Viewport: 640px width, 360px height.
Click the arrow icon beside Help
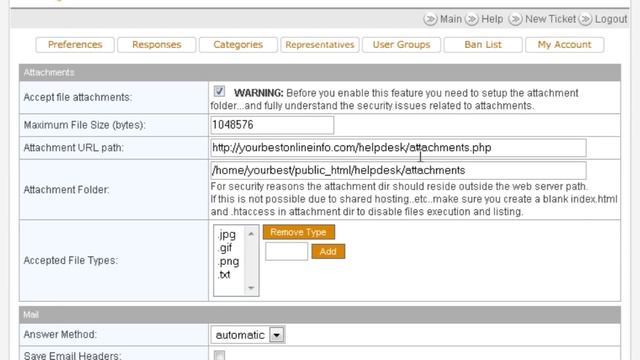tap(472, 19)
